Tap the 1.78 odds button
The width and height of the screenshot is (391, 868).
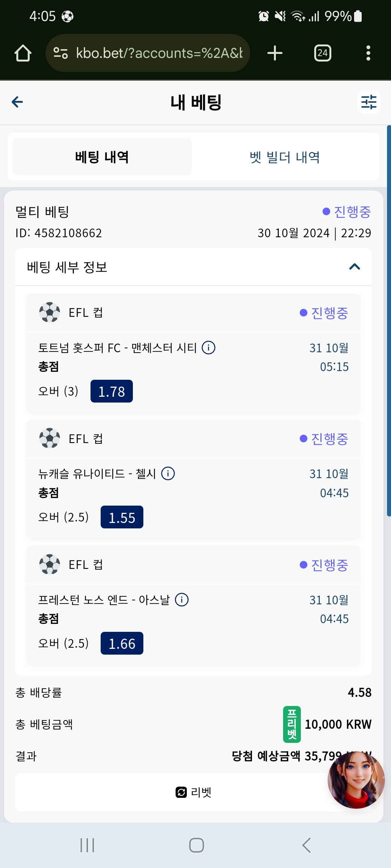(112, 391)
